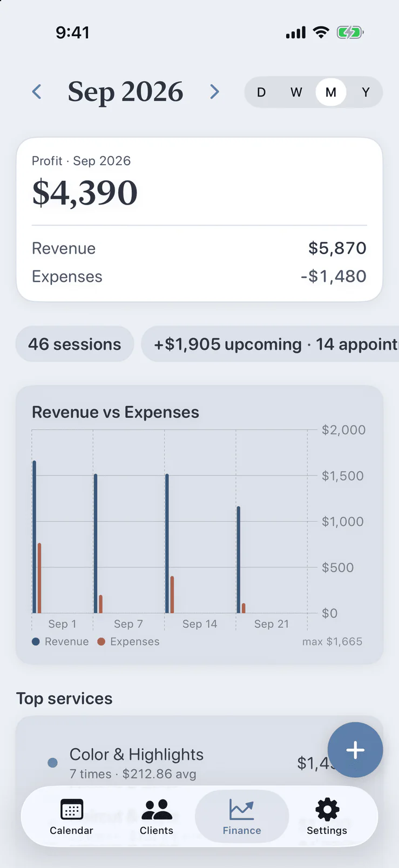Tap the Sep 7 axis label
This screenshot has width=399, height=868.
pos(129,624)
